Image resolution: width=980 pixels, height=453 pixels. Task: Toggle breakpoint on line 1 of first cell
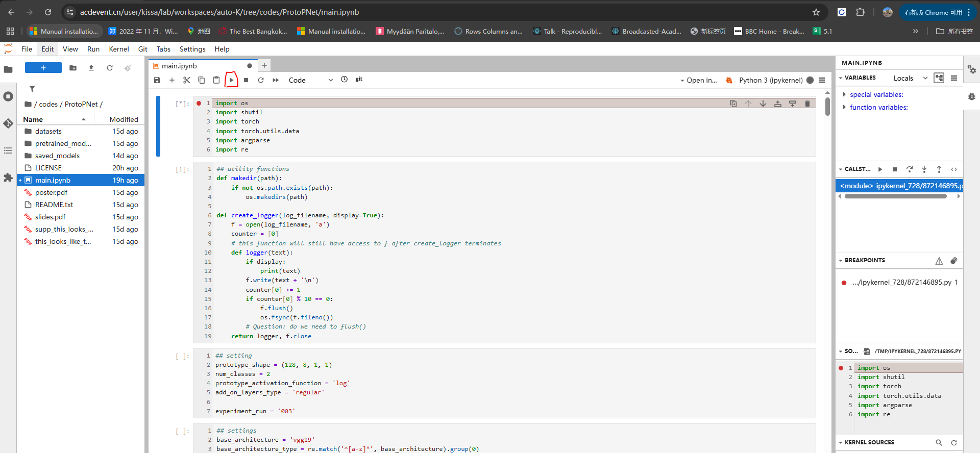point(199,104)
